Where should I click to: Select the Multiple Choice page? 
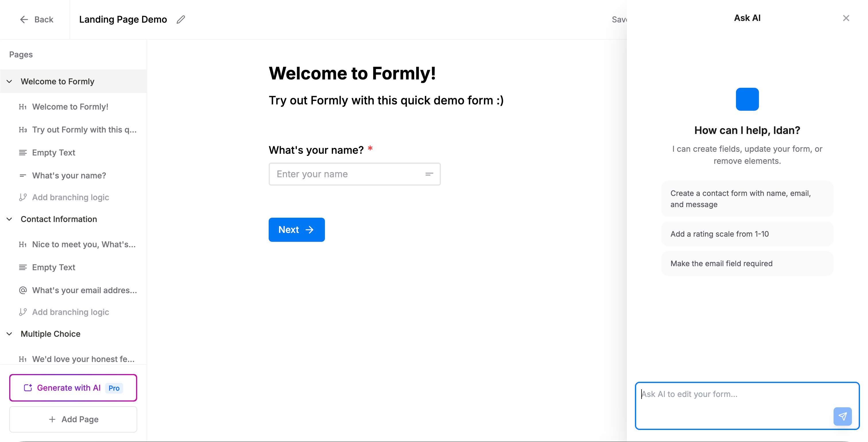[73, 334]
